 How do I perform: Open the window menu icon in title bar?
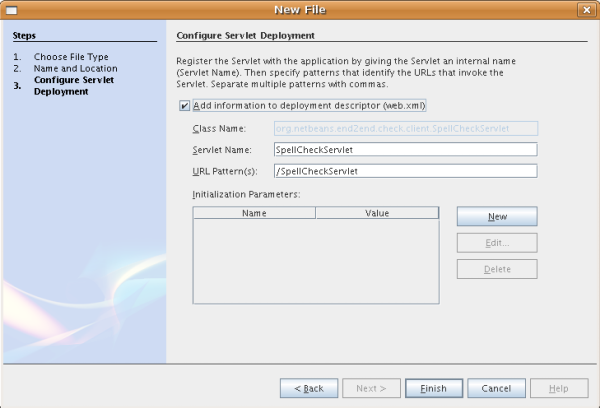coord(11,10)
